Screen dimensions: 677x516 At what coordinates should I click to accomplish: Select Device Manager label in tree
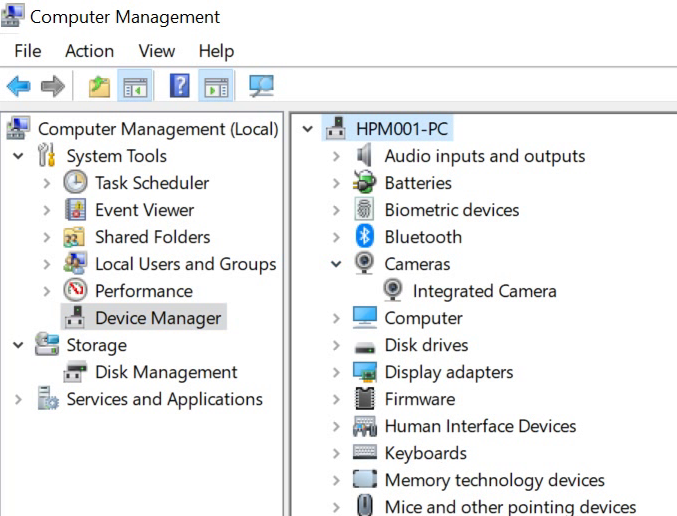(x=158, y=318)
